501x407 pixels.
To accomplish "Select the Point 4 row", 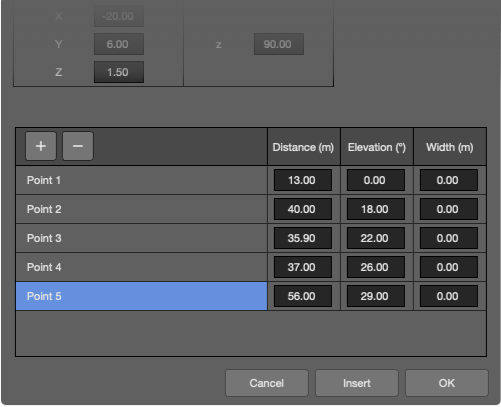I will click(141, 267).
